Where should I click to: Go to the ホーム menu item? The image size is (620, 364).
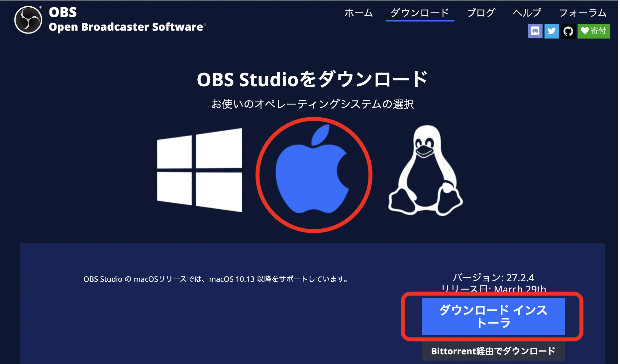click(x=359, y=13)
